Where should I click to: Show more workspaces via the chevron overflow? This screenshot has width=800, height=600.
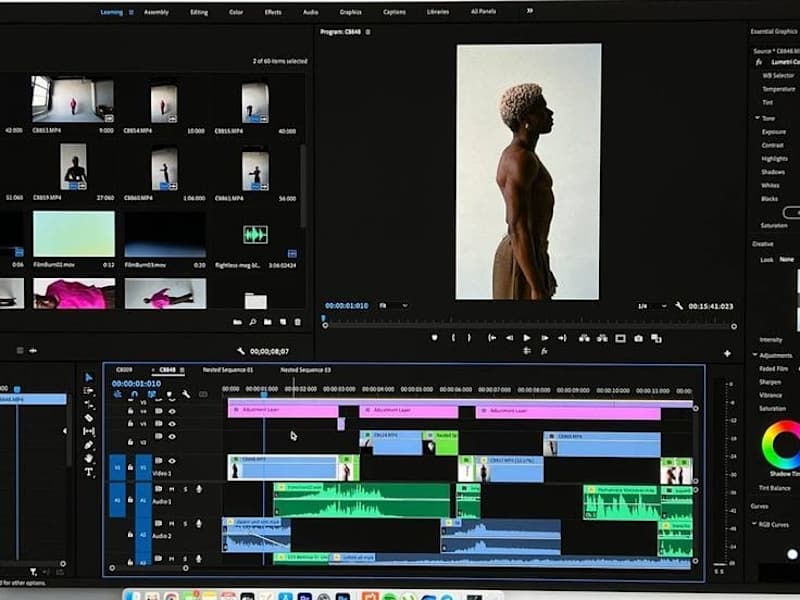(530, 11)
